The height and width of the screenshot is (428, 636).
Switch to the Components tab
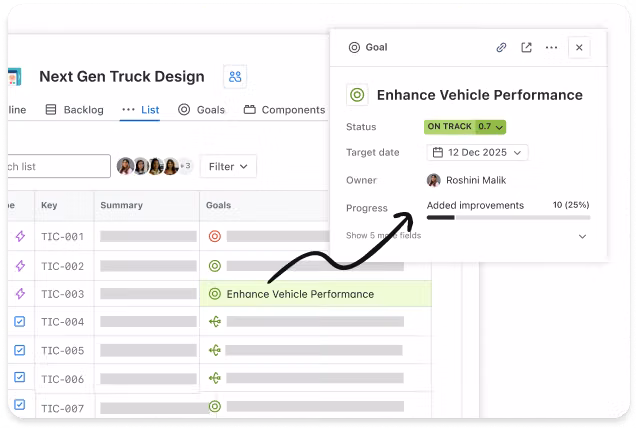tap(284, 110)
